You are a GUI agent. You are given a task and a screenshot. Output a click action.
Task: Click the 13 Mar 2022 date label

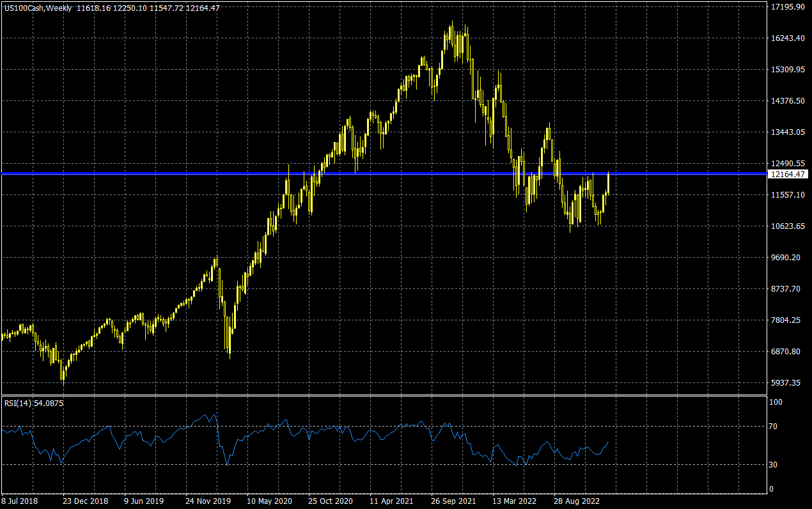point(514,501)
